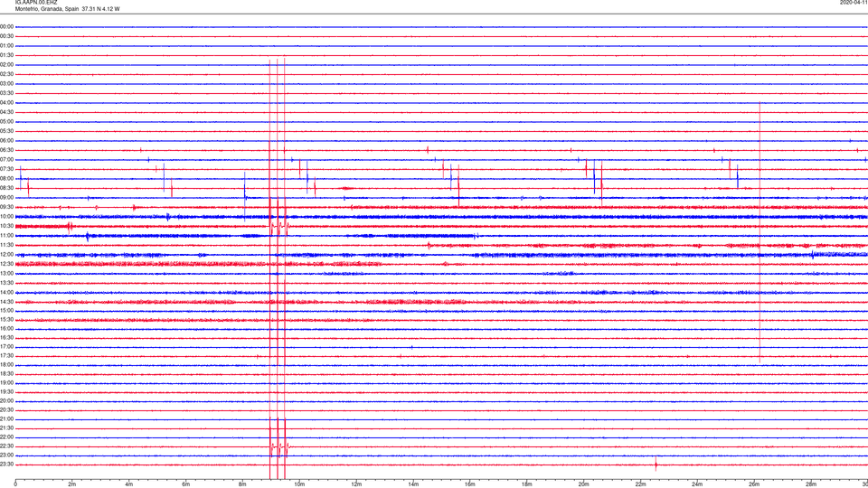This screenshot has height=488, width=868.
Task: Select the 12:00 trace time label
Action: (6, 255)
